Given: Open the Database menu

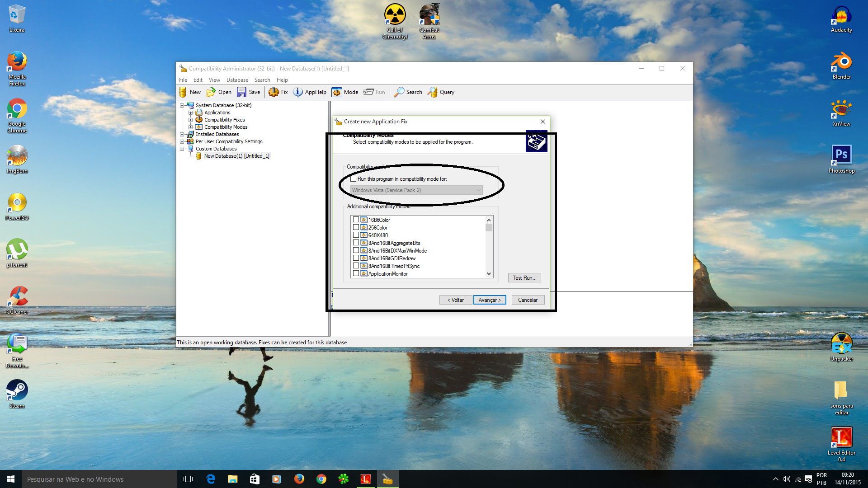Looking at the screenshot, I should 237,80.
